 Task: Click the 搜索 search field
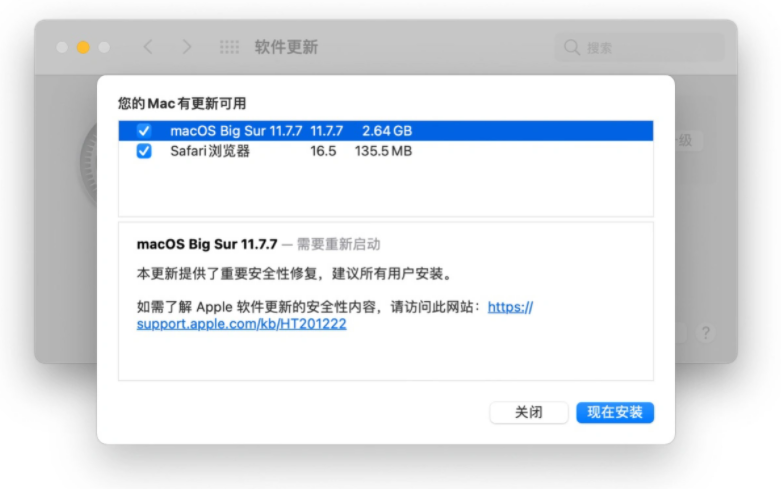(x=639, y=48)
